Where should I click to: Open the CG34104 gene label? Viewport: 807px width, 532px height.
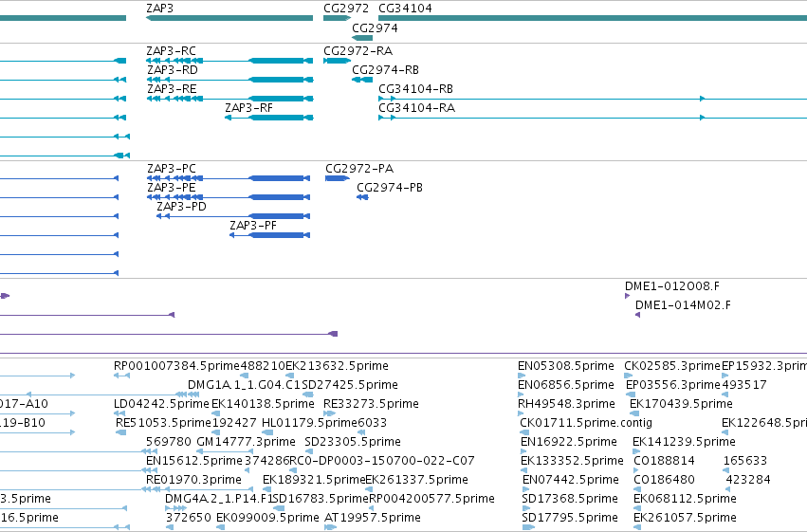pyautogui.click(x=405, y=9)
